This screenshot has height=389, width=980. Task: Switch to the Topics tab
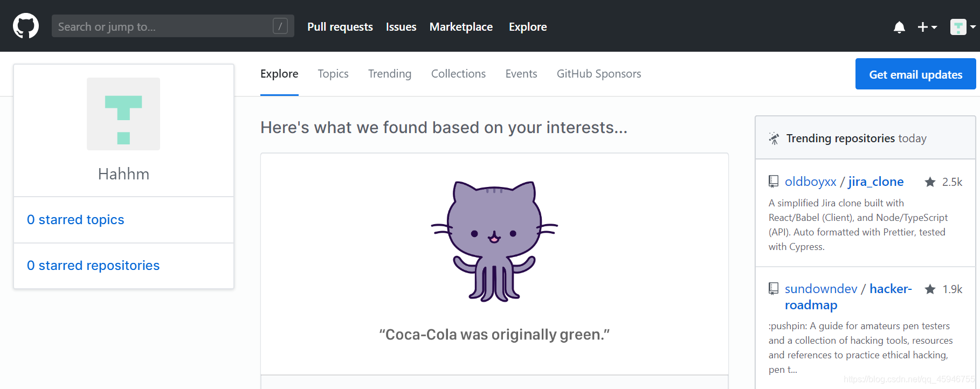point(333,74)
